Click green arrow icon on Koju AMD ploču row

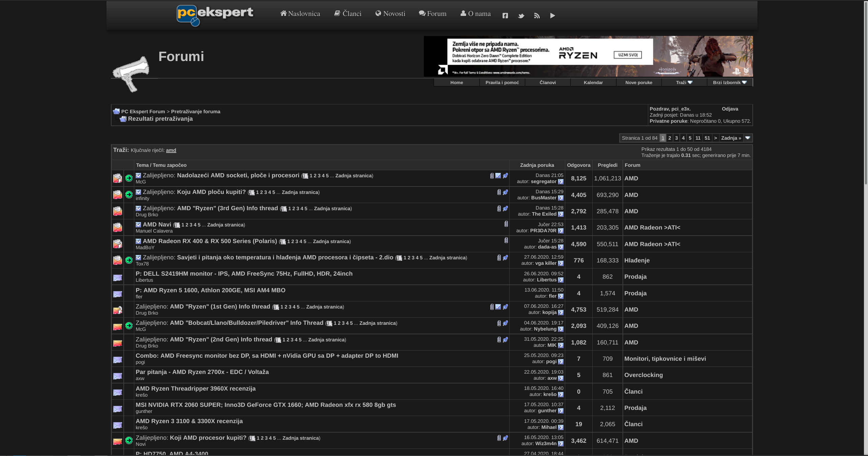coord(129,194)
